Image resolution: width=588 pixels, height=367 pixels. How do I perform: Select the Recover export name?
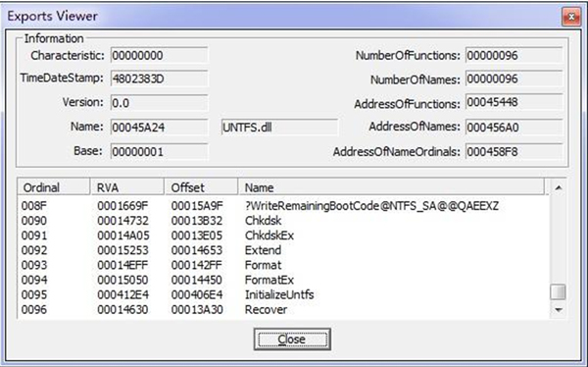266,309
